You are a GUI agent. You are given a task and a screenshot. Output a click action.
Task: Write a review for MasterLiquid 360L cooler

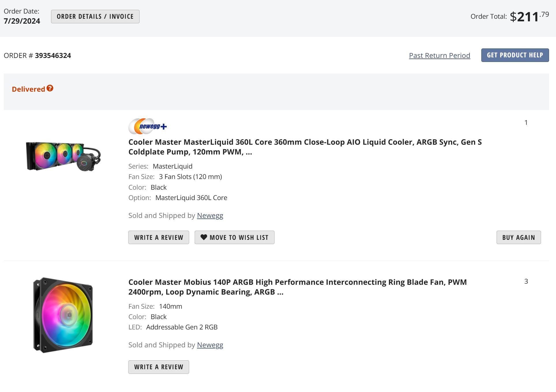159,237
